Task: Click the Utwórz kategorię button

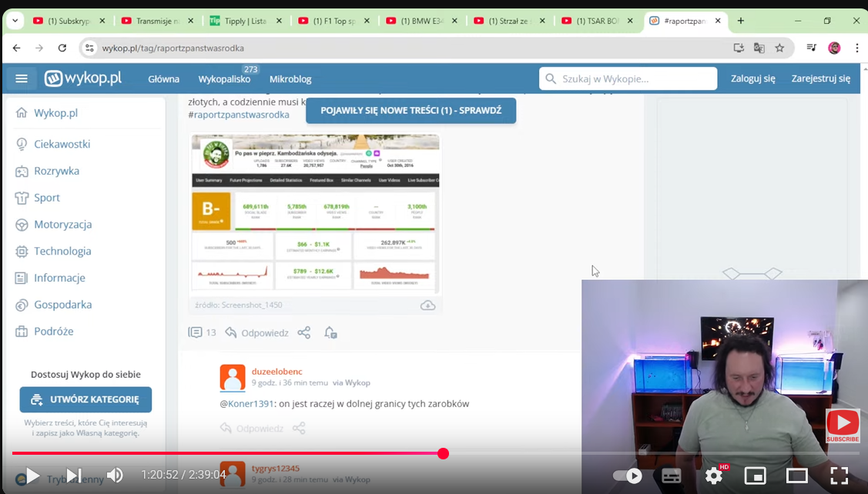Action: click(85, 399)
